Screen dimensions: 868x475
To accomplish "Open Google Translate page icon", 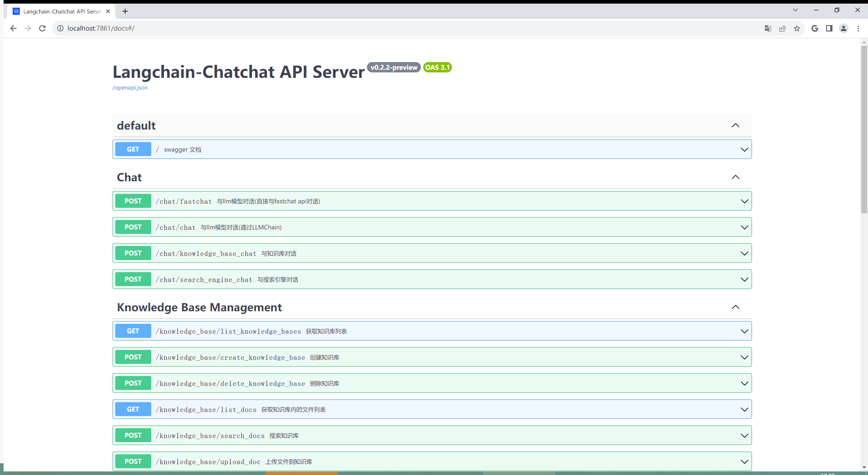I will [x=768, y=28].
